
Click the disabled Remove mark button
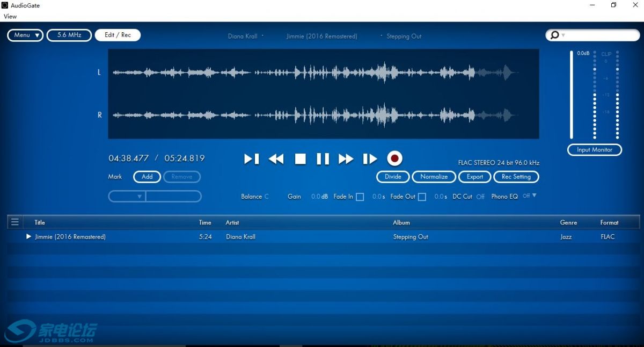coord(182,177)
